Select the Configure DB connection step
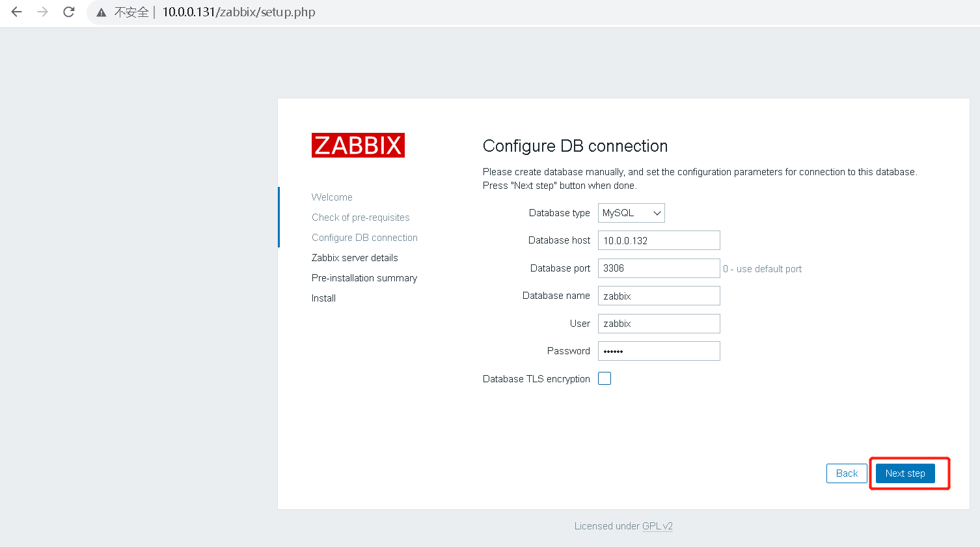The image size is (980, 547). coord(364,238)
